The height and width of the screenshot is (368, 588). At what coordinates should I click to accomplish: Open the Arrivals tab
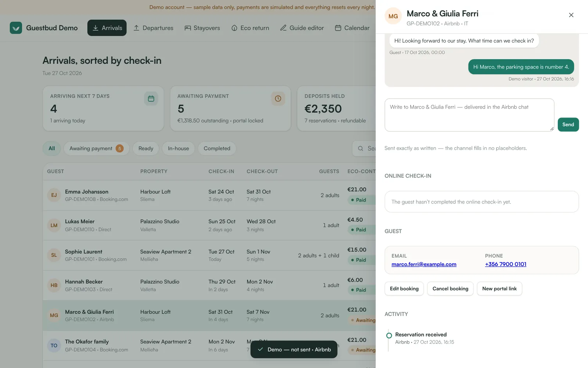[x=107, y=28]
